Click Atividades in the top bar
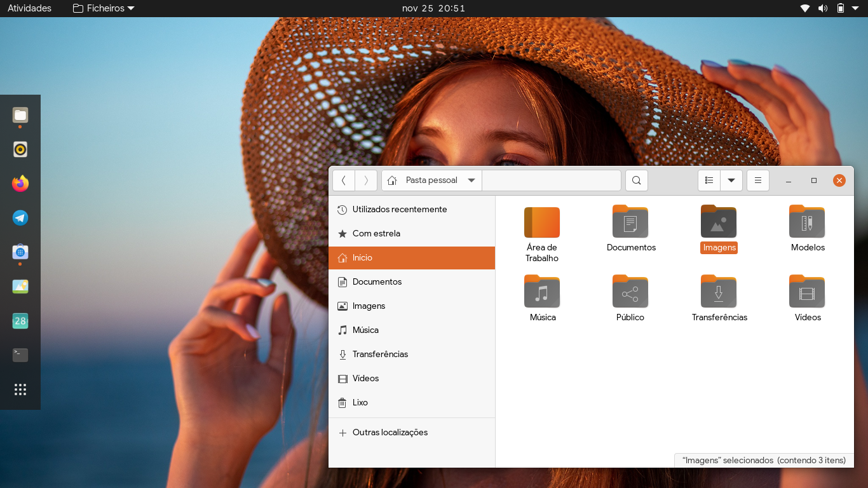The height and width of the screenshot is (488, 868). coord(29,8)
